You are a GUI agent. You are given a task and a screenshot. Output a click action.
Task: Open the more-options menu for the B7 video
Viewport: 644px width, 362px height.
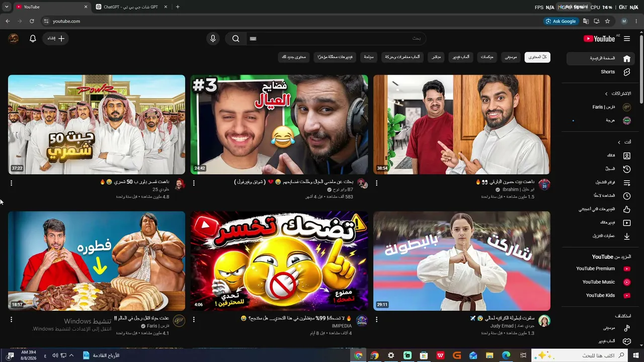click(194, 184)
